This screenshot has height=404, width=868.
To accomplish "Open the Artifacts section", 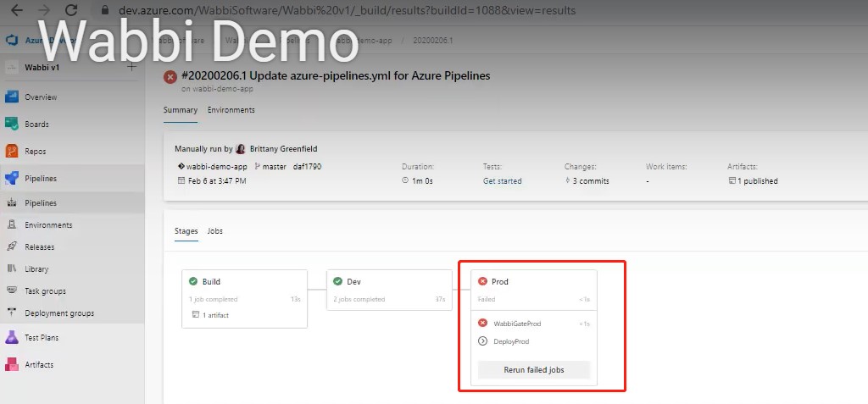I will [x=39, y=365].
